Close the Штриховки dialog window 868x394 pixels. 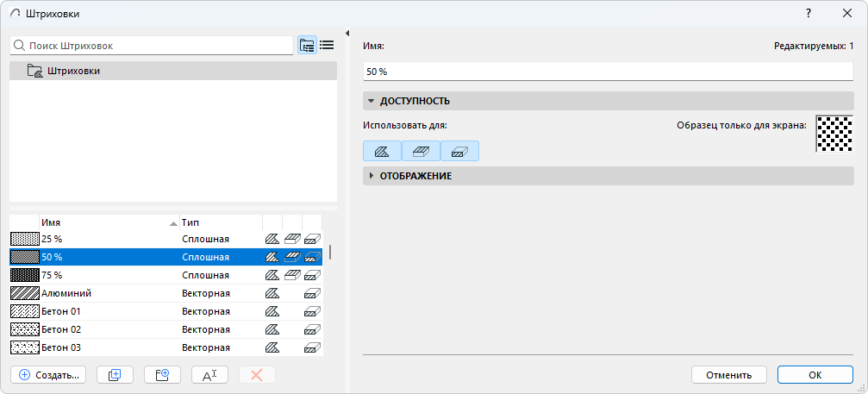(847, 13)
